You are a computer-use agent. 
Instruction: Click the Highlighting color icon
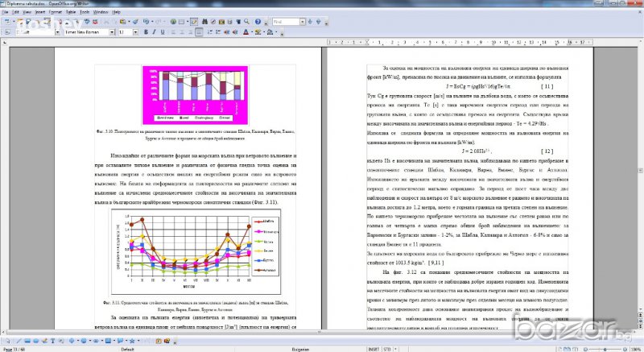[257, 32]
